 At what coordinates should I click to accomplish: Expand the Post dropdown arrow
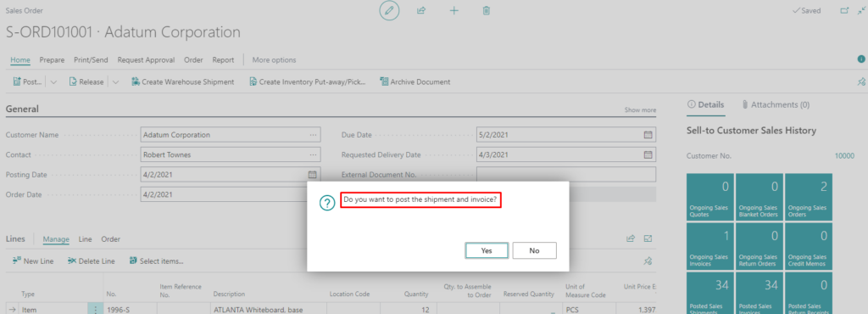[x=53, y=82]
